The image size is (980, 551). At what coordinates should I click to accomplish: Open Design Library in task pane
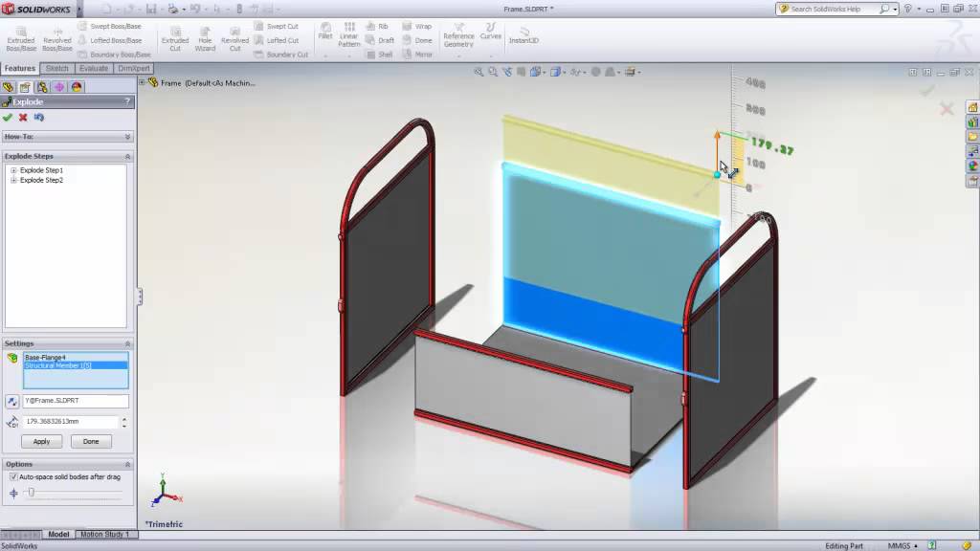coord(972,122)
